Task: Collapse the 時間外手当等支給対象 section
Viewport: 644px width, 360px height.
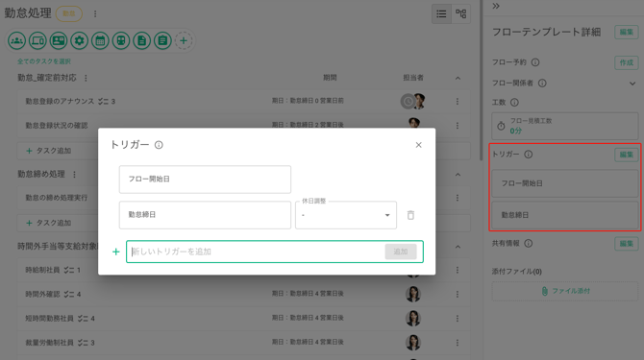Action: tap(458, 247)
